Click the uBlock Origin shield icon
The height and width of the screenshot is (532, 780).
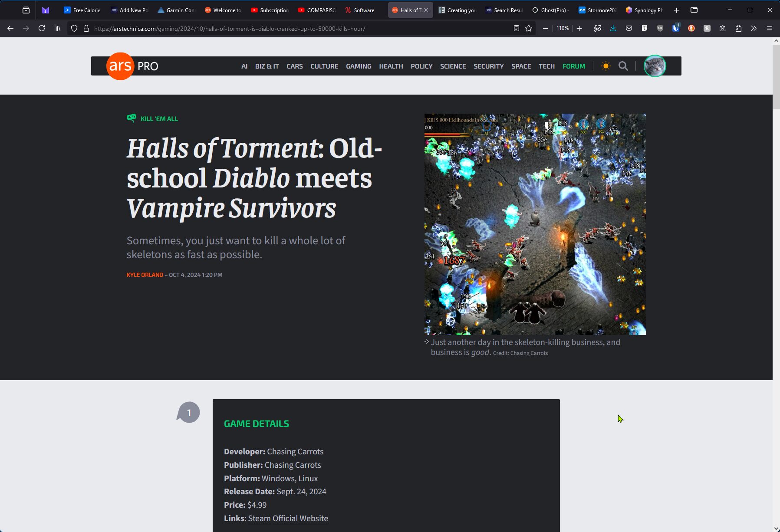click(660, 28)
